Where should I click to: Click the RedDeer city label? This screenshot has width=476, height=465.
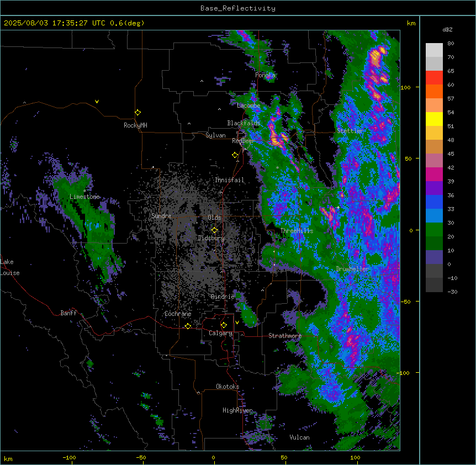tap(243, 141)
